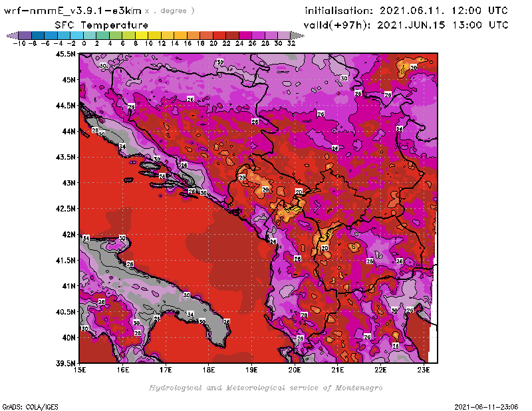Click the '( x . degree )' units text
The image size is (532, 411).
(163, 11)
